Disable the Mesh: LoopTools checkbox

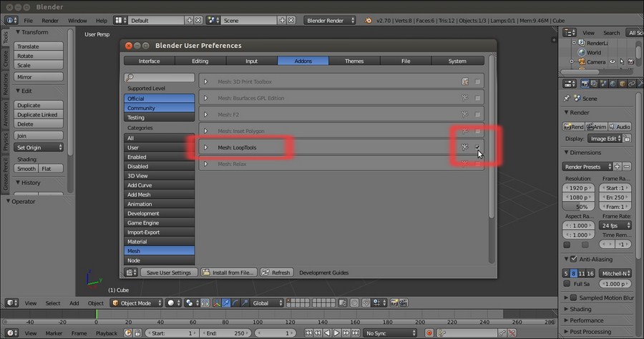click(x=477, y=147)
